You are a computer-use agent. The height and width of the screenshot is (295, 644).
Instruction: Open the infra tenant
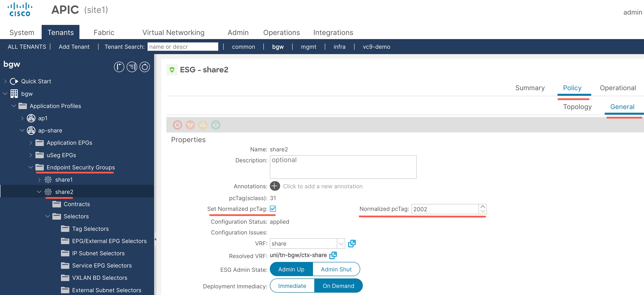pyautogui.click(x=339, y=47)
